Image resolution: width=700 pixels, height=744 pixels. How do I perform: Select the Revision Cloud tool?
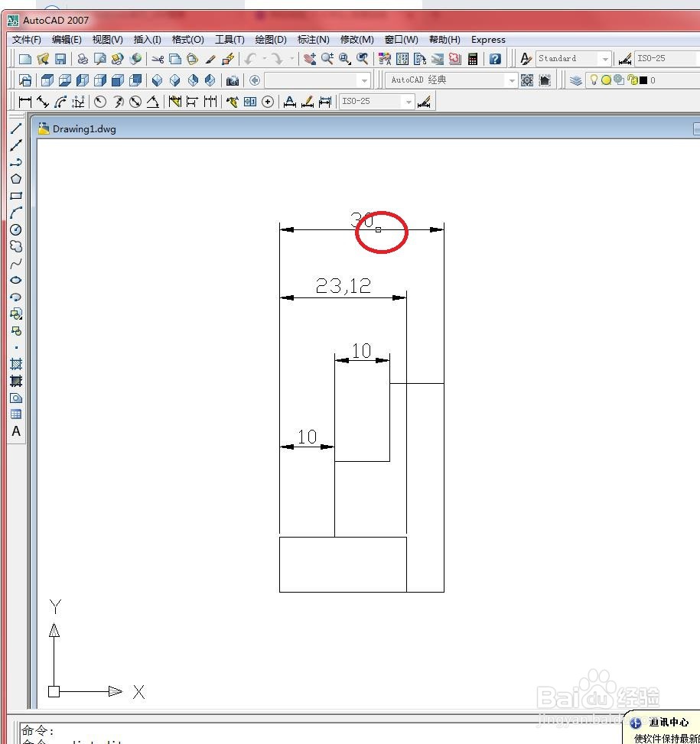pyautogui.click(x=15, y=246)
